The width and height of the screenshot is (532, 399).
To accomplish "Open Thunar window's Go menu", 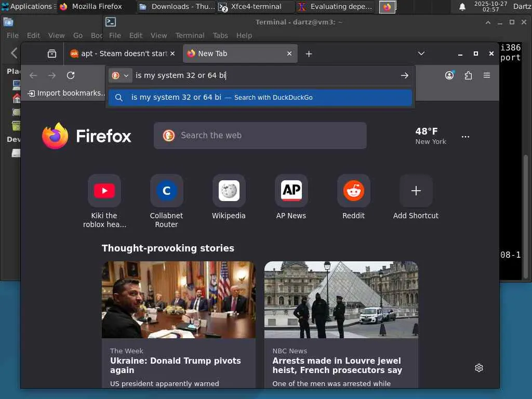I will coord(78,35).
